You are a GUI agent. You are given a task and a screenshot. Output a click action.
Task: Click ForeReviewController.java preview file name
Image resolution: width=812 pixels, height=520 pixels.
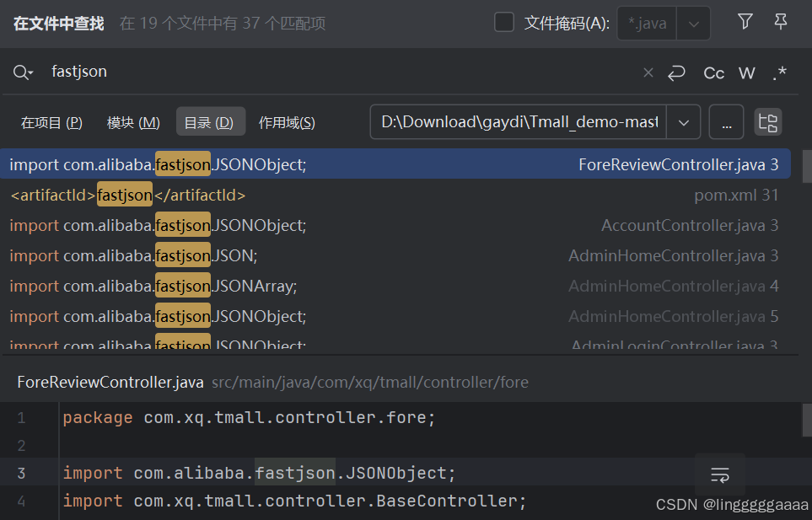[x=110, y=382]
